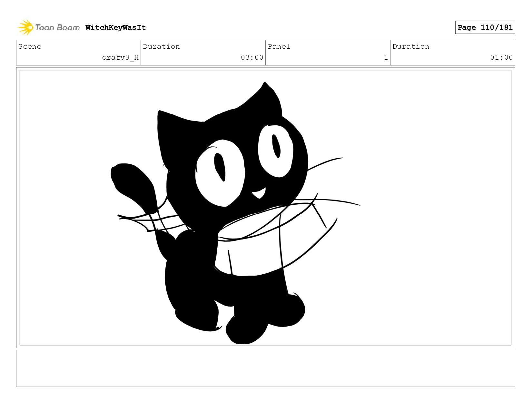The width and height of the screenshot is (532, 411).
Task: Click the Toon Boom logo
Action: pyautogui.click(x=48, y=27)
